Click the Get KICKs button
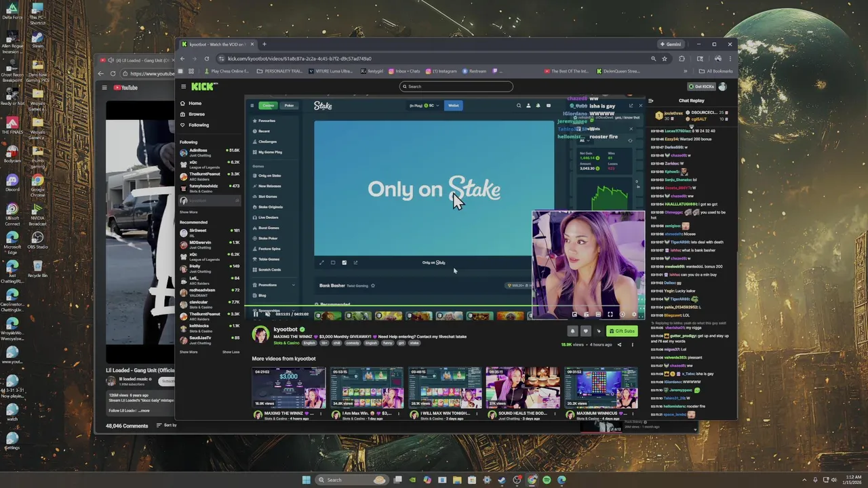The height and width of the screenshot is (488, 868). pos(701,86)
